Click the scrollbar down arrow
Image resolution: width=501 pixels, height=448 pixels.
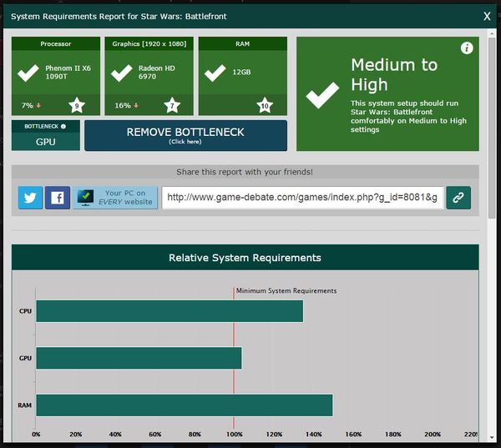click(492, 437)
